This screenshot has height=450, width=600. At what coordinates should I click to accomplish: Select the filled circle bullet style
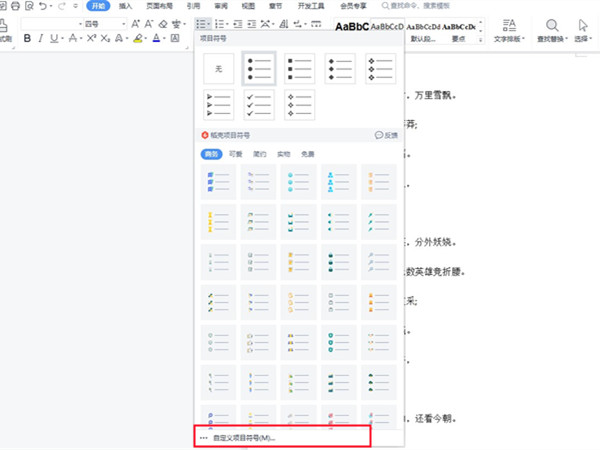point(259,68)
